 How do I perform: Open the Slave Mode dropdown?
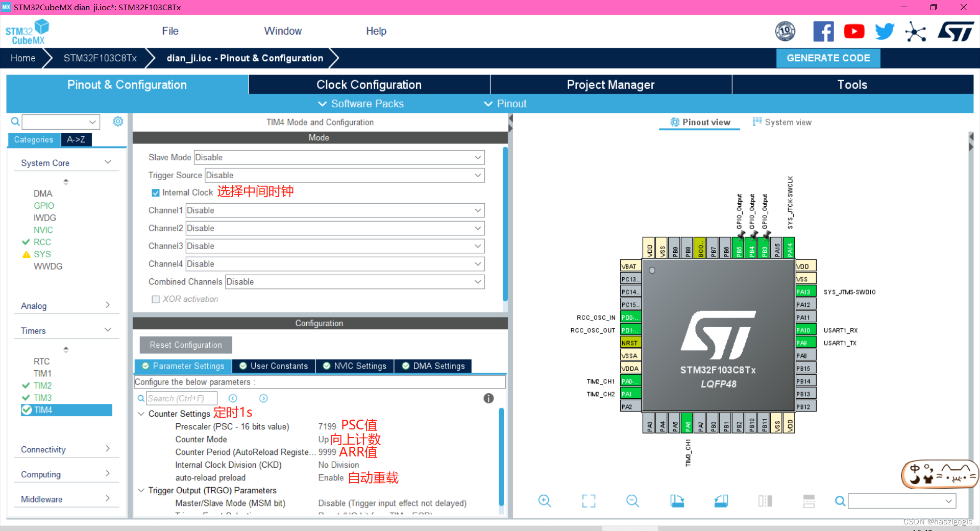click(x=339, y=157)
